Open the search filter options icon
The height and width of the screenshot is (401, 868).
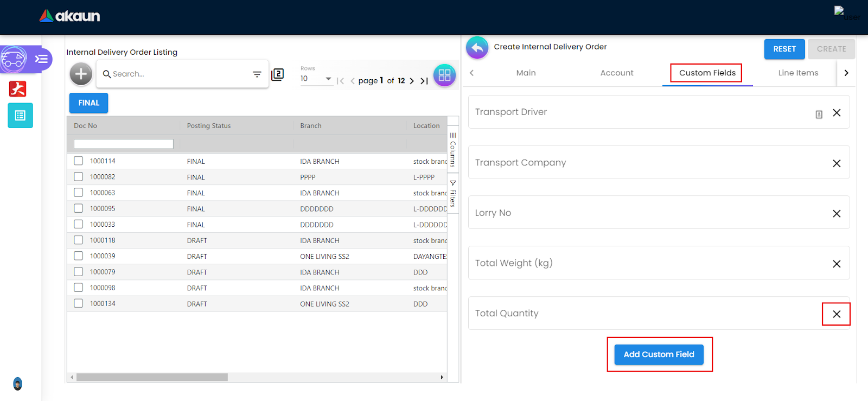pos(257,74)
